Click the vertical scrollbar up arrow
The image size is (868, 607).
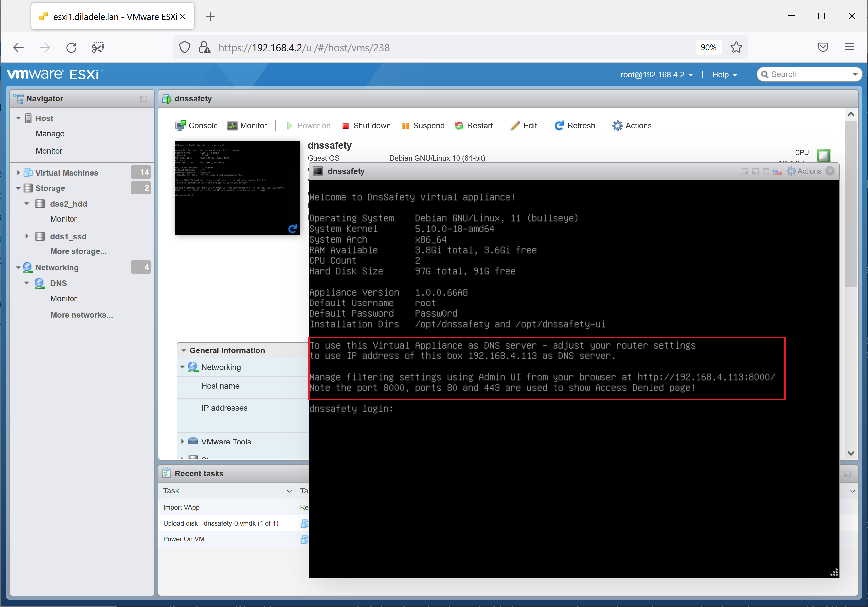pos(851,114)
